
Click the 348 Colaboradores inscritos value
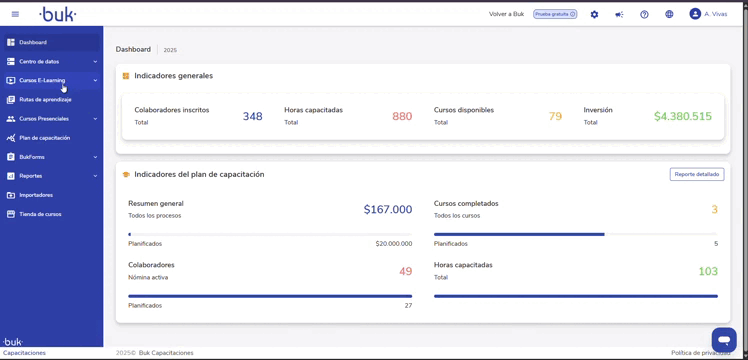(x=252, y=116)
